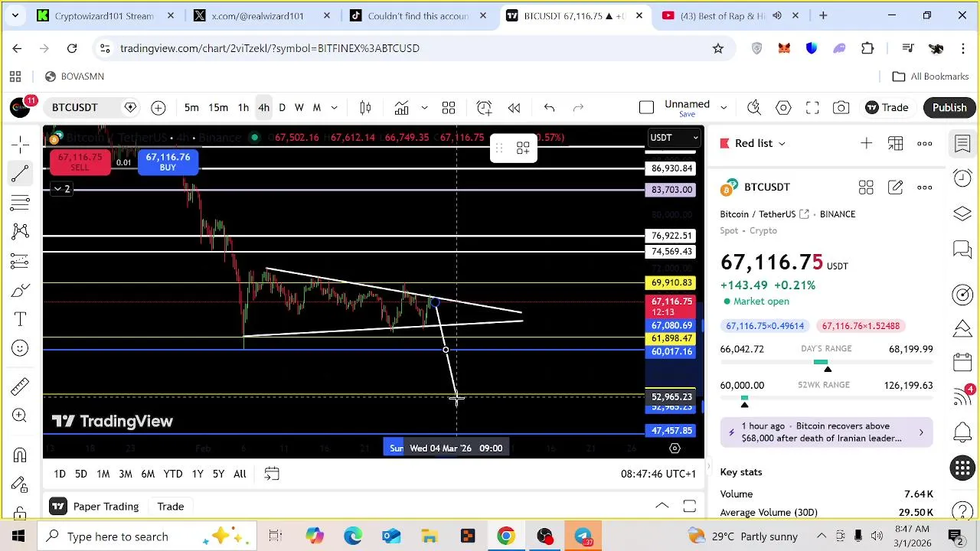Open the Bitcoin recovers news headline
980x551 pixels.
[x=827, y=432]
